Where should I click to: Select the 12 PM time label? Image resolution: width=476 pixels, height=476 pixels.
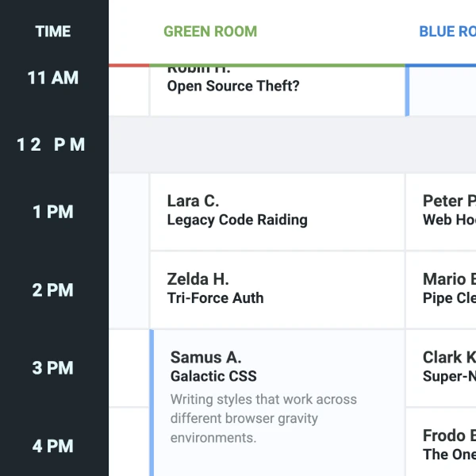coord(53,144)
